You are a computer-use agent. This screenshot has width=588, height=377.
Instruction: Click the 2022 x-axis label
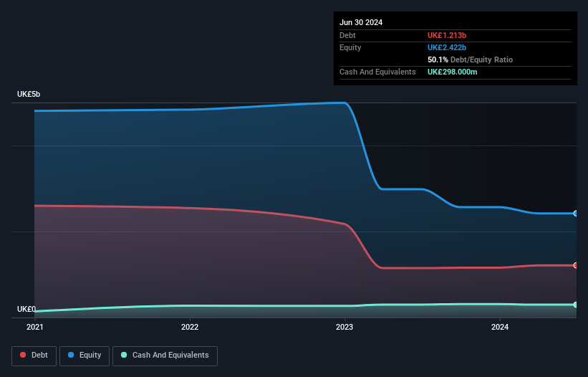pos(190,327)
